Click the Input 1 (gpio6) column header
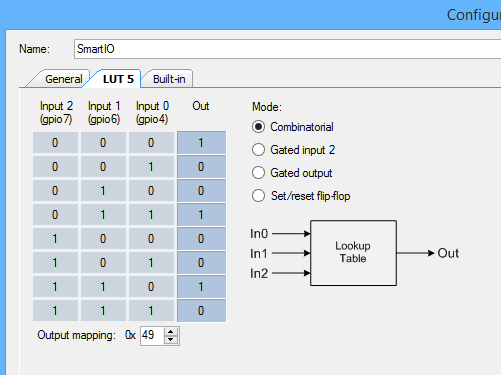Screen dimensions: 501x375 coord(104,112)
